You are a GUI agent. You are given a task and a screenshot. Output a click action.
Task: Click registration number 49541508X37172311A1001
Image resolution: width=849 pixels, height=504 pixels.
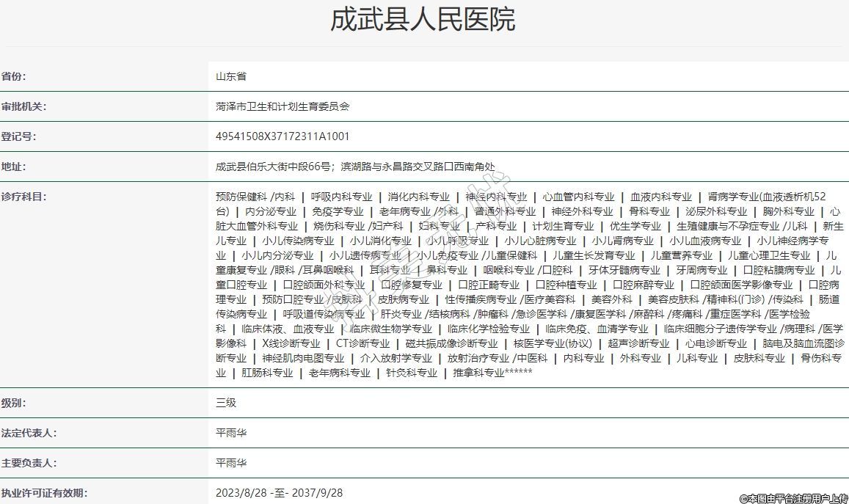point(282,136)
